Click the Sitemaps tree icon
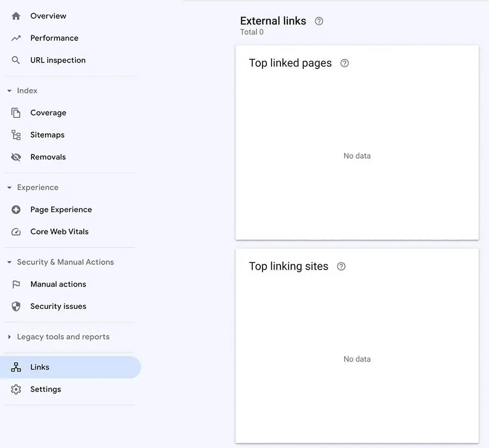 click(16, 135)
